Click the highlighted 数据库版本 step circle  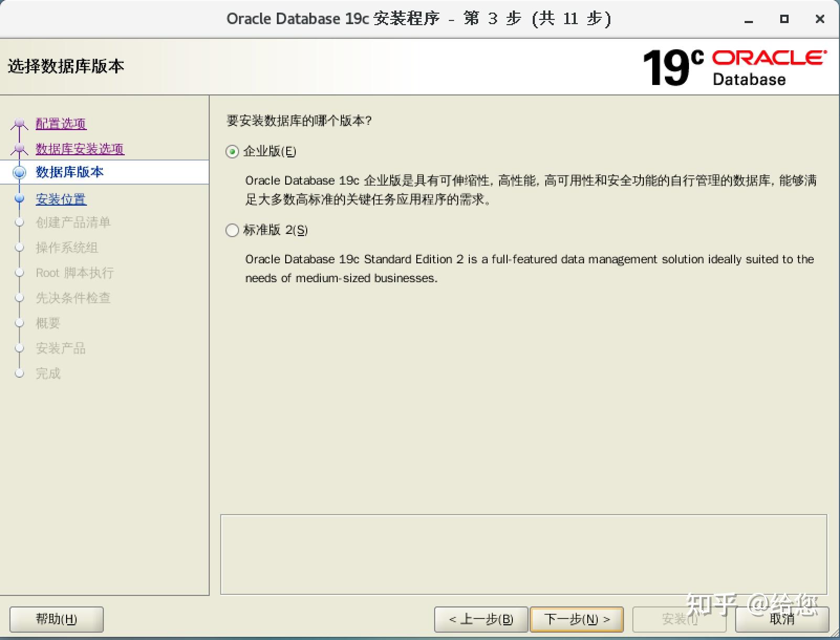(x=19, y=173)
